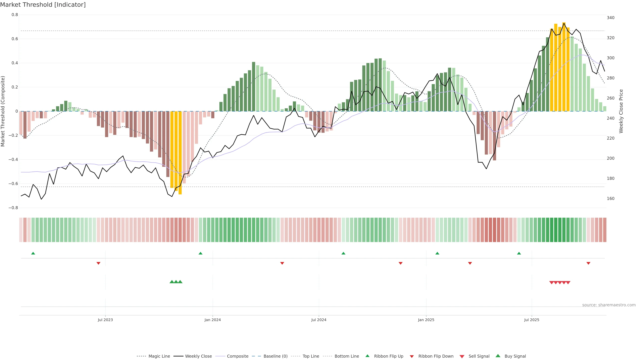Toggle Composite line in the legend

[237, 356]
